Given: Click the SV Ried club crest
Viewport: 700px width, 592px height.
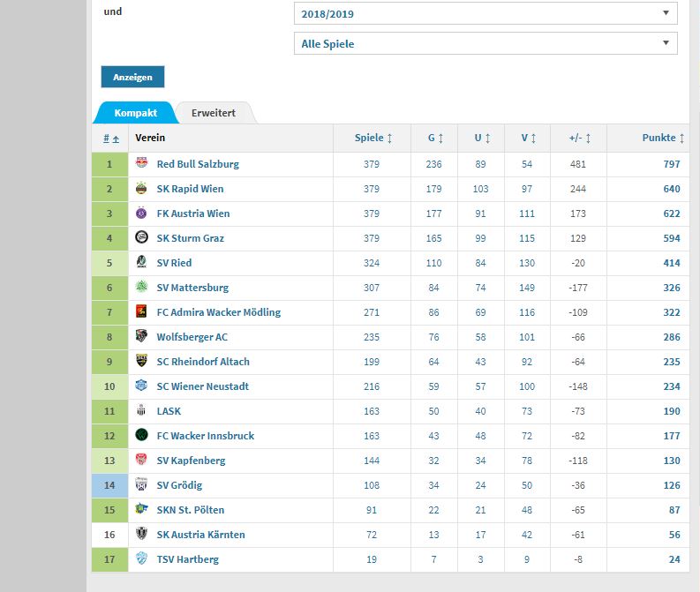Looking at the screenshot, I should tap(141, 262).
